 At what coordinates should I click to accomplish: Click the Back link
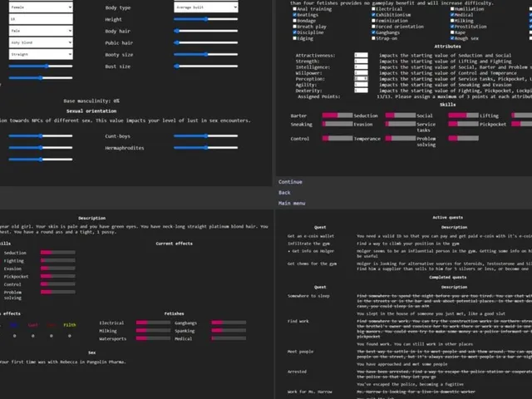click(x=284, y=192)
